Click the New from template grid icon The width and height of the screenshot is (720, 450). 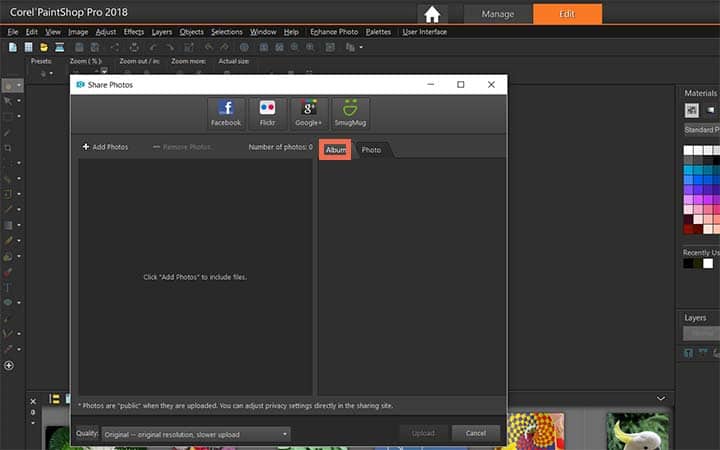pos(28,47)
